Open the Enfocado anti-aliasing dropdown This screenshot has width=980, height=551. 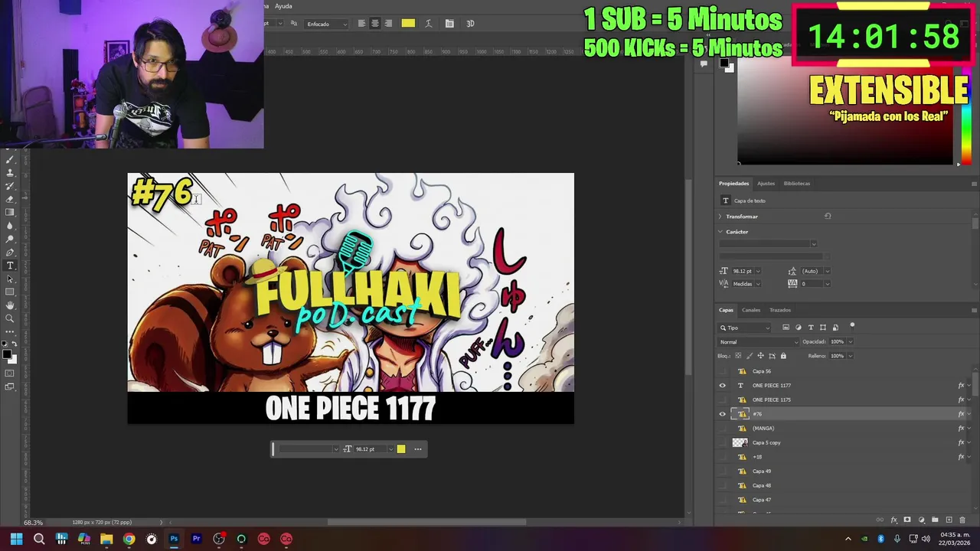tap(326, 24)
